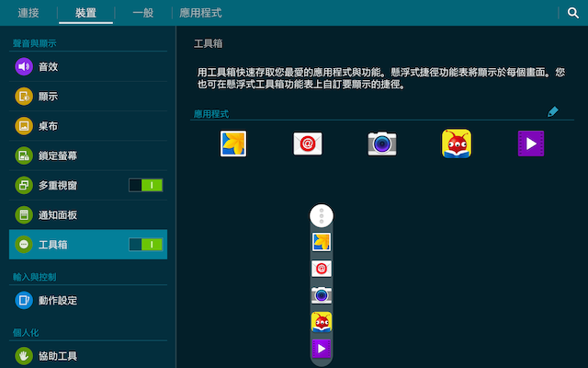Viewport: 588px width, 368px height.
Task: Open the 多重視窗 settings label
Action: coord(58,185)
